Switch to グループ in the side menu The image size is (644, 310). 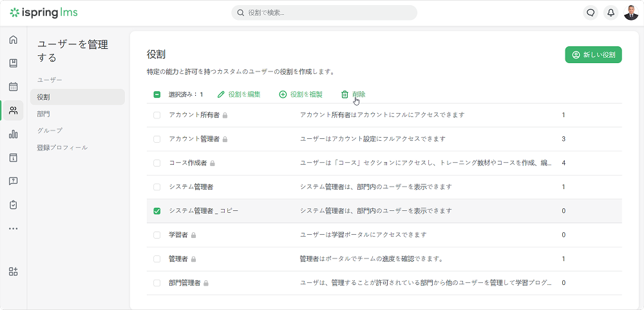[50, 131]
